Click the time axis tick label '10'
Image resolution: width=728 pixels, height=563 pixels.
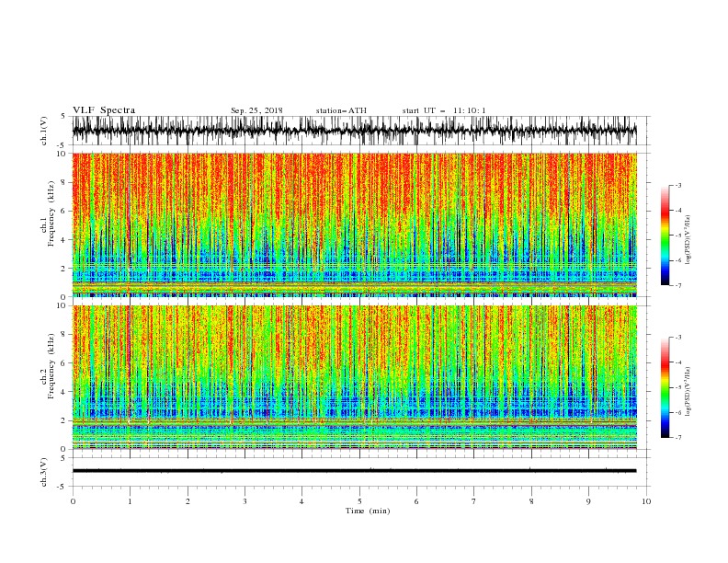(646, 501)
